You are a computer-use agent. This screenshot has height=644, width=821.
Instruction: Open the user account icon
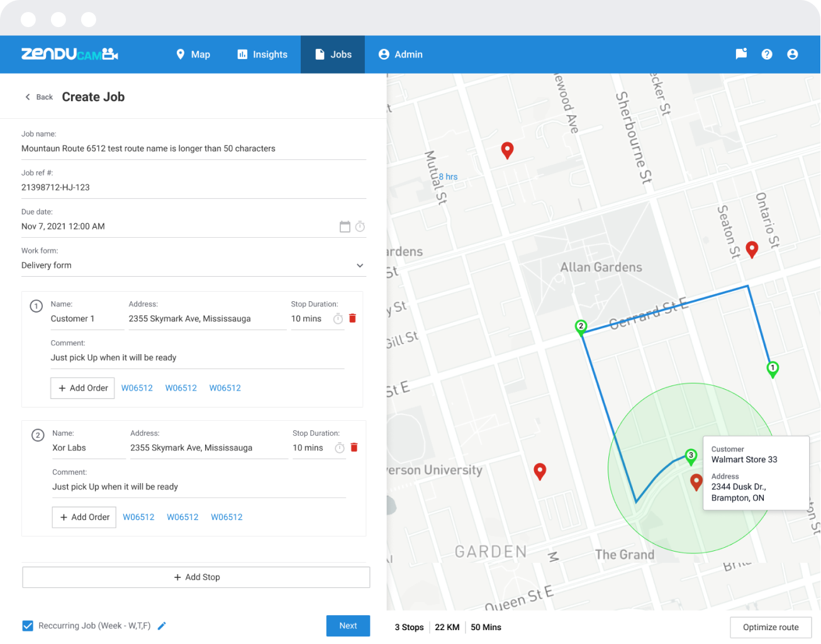(792, 54)
